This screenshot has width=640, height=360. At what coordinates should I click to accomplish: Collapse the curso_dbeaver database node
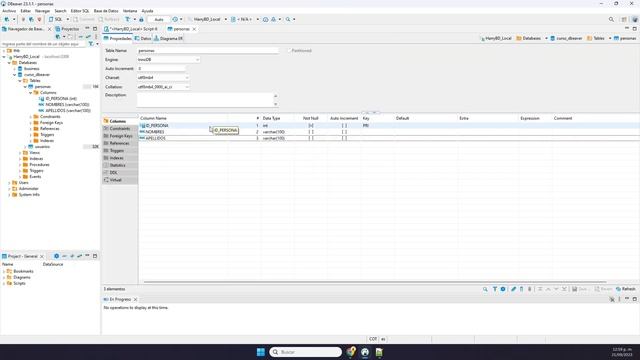coord(15,75)
